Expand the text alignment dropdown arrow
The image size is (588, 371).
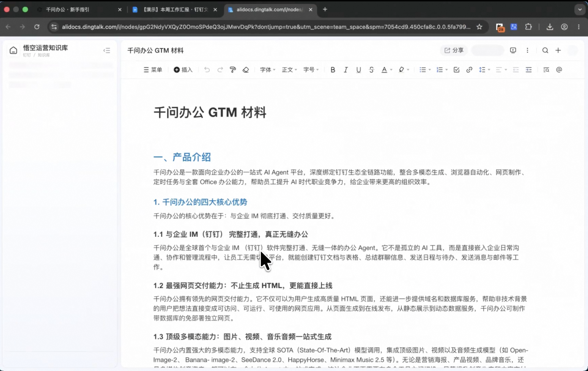[506, 70]
